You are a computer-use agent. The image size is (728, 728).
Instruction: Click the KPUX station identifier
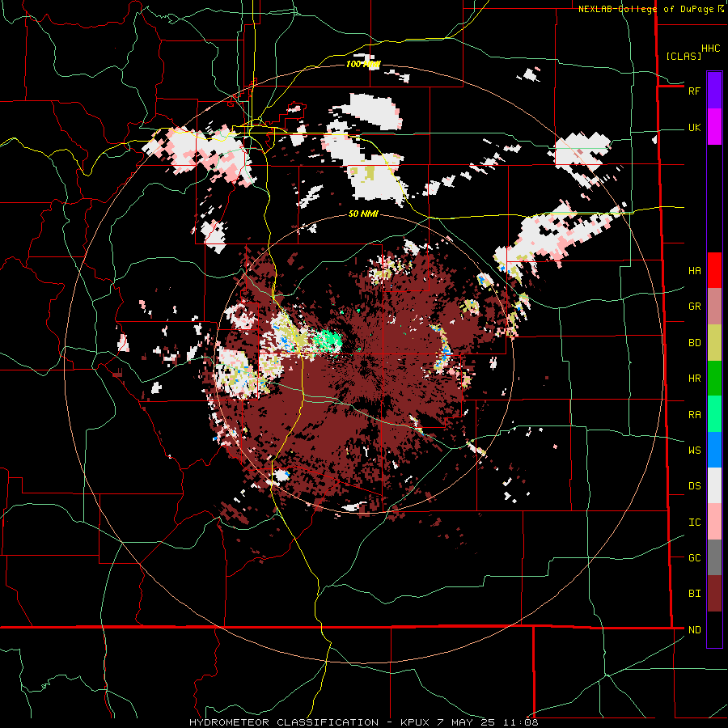pyautogui.click(x=415, y=722)
